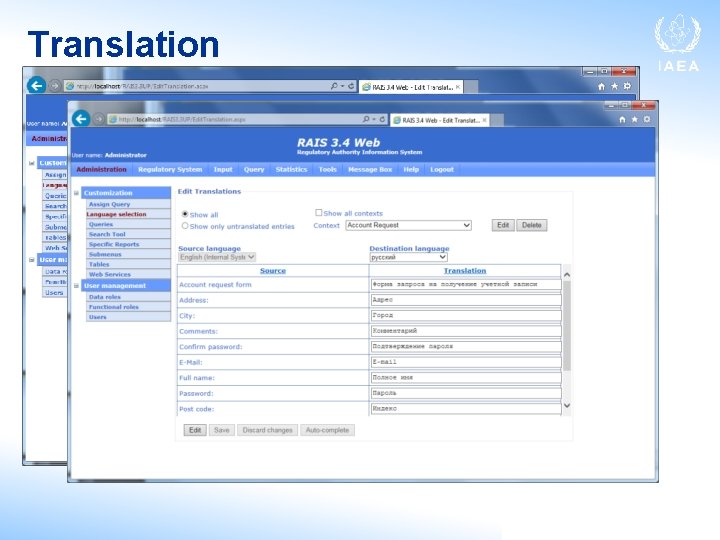Click the back arrow in the rear browser window
The height and width of the screenshot is (540, 720).
[36, 85]
